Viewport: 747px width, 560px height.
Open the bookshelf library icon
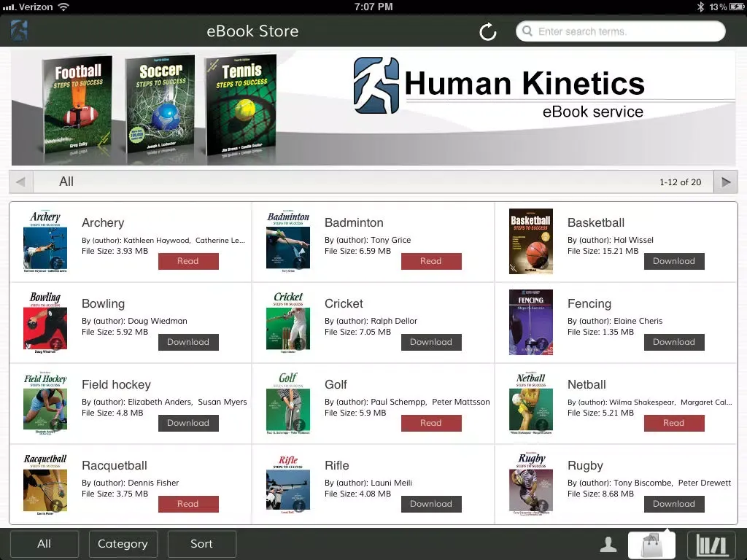711,544
